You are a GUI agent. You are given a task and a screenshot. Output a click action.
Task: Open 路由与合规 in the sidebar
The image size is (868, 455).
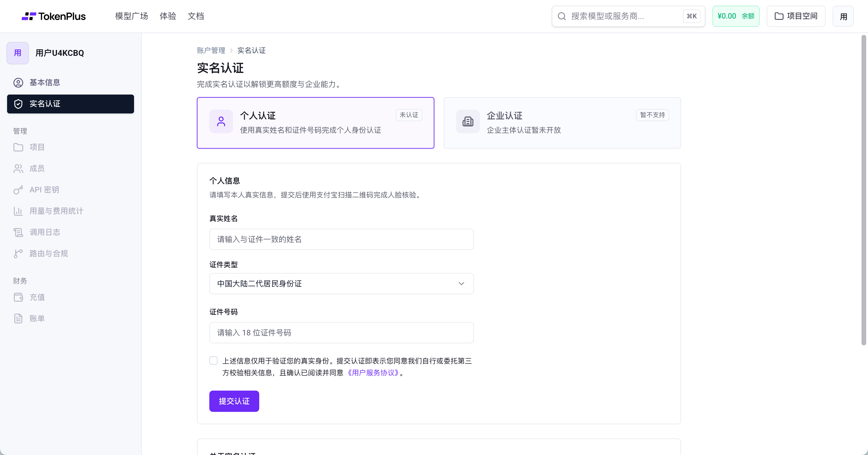[71, 253]
